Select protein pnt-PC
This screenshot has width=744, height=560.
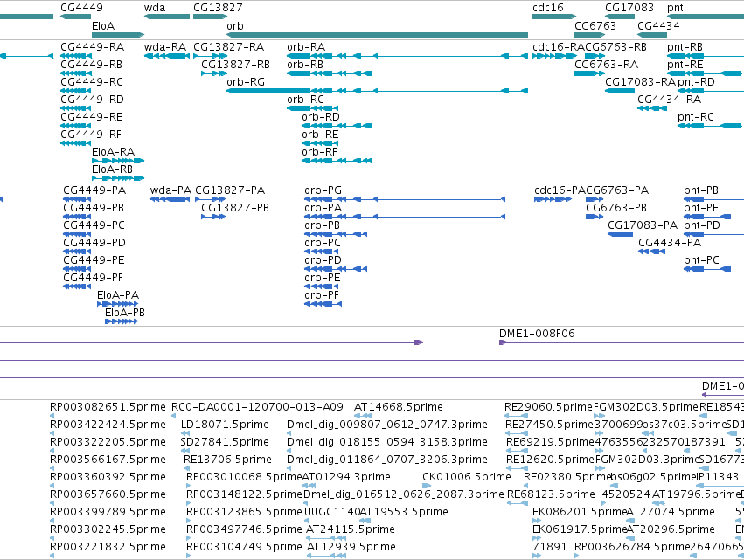(x=701, y=260)
